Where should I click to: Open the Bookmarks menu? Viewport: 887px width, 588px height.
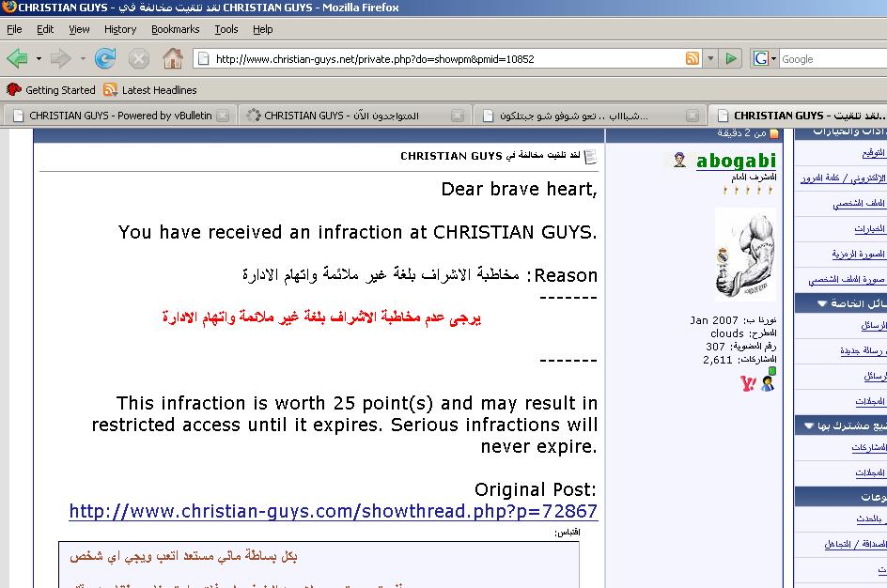pyautogui.click(x=175, y=29)
